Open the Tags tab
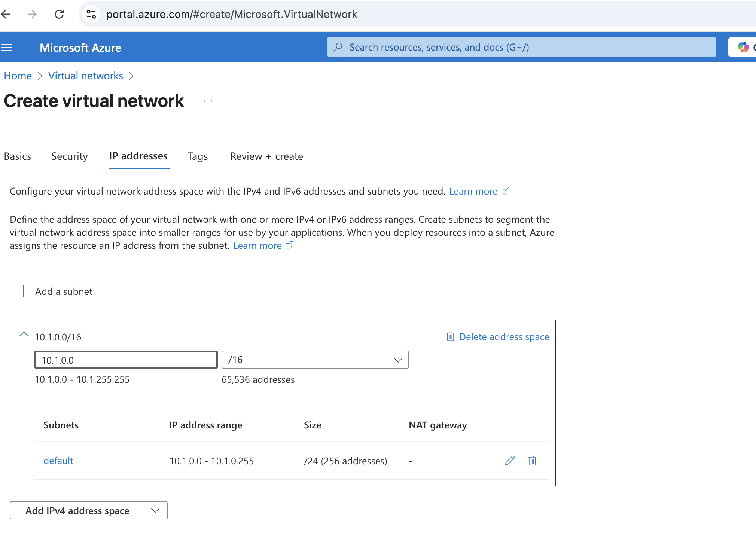756x559 pixels. (198, 156)
